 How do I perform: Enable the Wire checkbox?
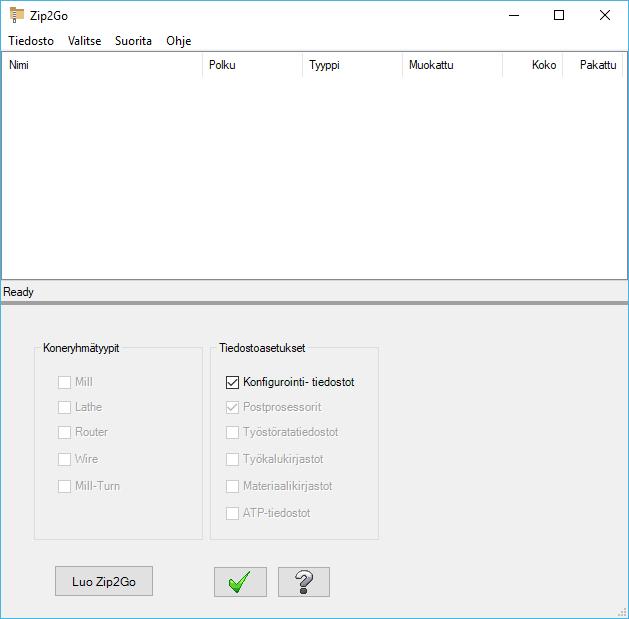click(64, 459)
